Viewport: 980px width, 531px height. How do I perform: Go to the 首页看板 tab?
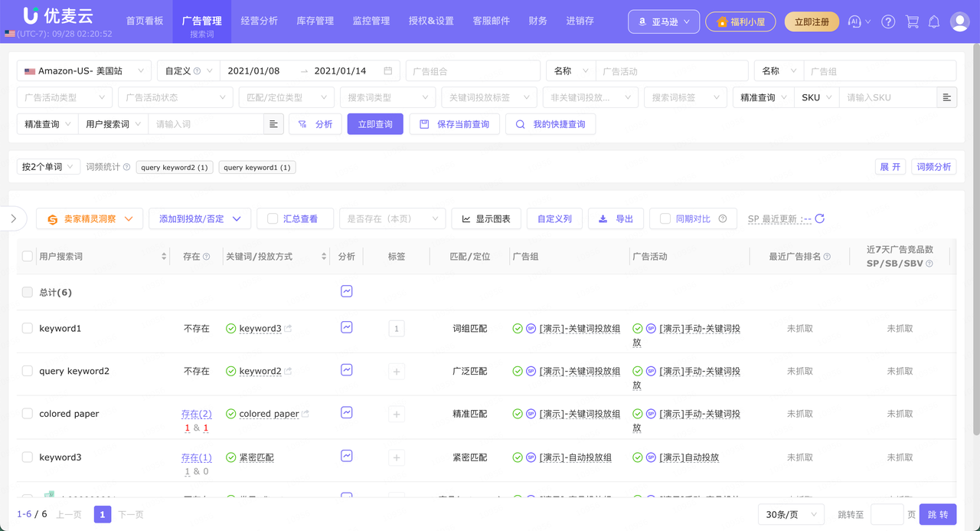click(145, 21)
